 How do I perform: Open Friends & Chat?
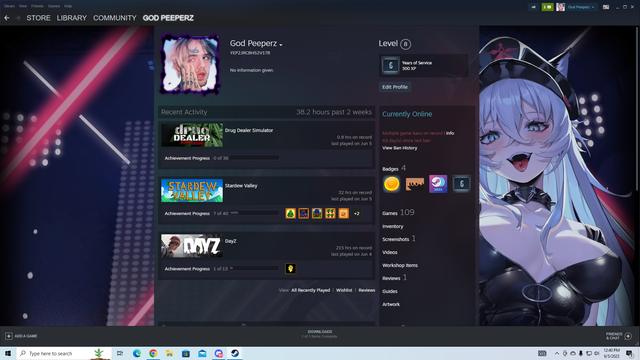point(619,336)
